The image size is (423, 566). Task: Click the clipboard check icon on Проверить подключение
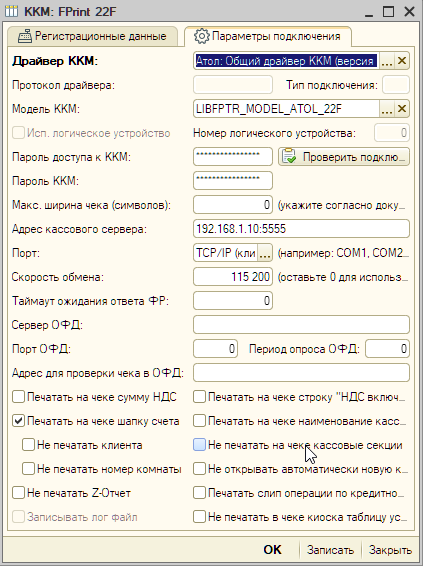[x=289, y=157]
